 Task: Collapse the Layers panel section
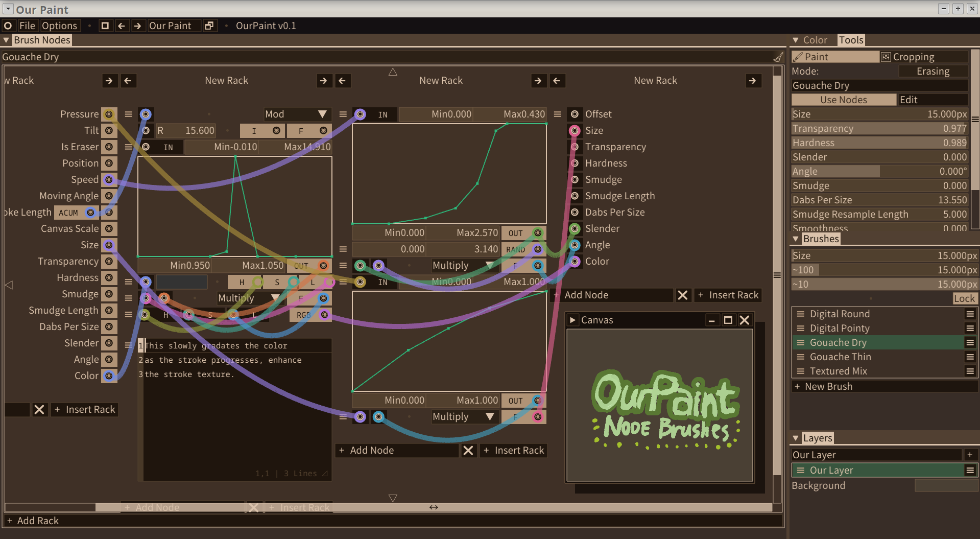coord(796,438)
